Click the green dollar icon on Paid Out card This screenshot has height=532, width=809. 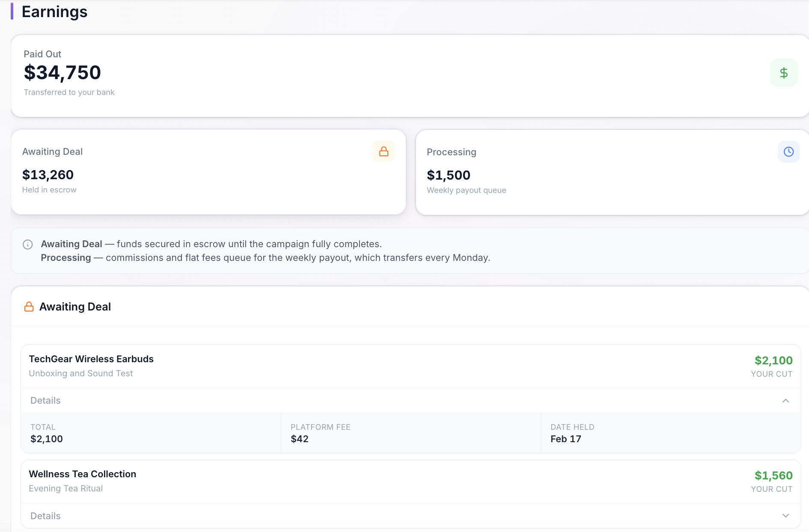pyautogui.click(x=784, y=73)
